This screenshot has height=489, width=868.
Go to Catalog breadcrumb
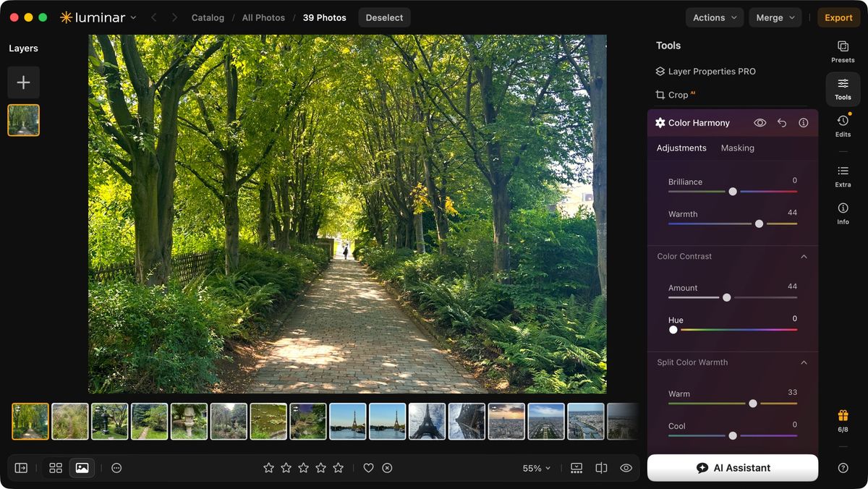tap(208, 17)
